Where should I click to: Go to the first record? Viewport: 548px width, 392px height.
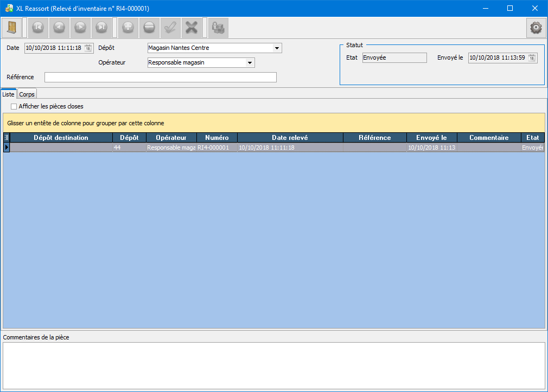pos(38,27)
